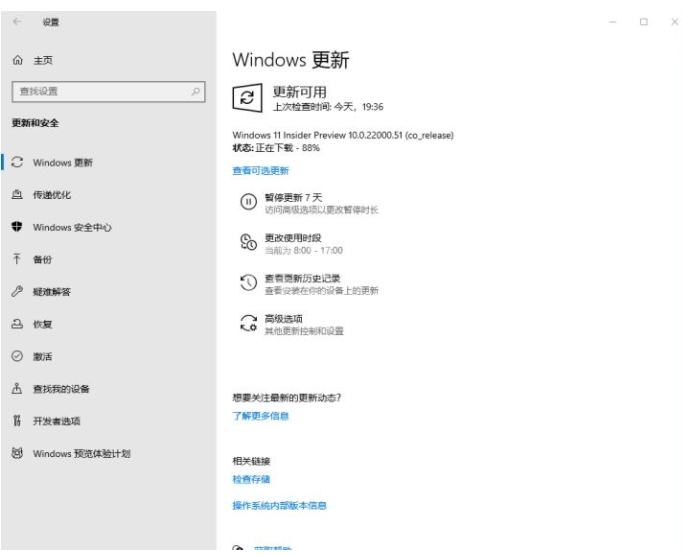Click the 传递优化 sidebar icon
This screenshot has width=682, height=557.
(x=17, y=194)
